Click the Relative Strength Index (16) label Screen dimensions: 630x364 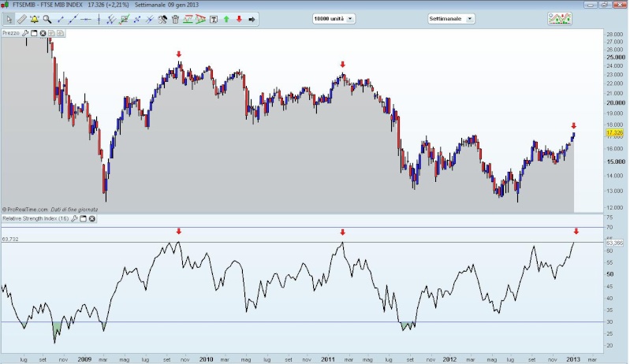click(x=35, y=219)
